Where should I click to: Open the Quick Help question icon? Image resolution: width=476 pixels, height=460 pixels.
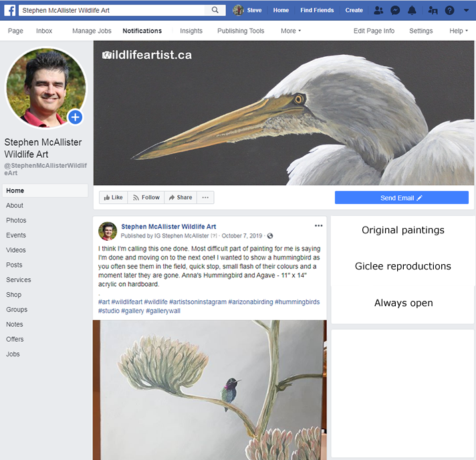(449, 10)
